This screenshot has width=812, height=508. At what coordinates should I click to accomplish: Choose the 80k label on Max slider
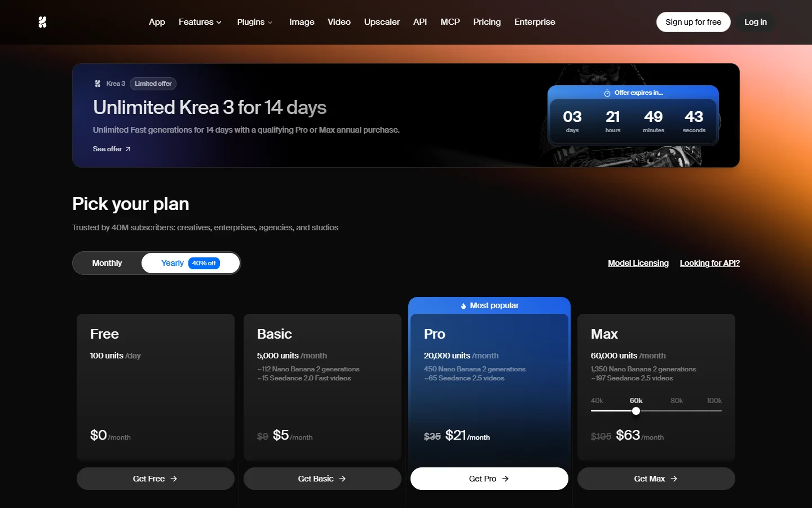pyautogui.click(x=677, y=401)
